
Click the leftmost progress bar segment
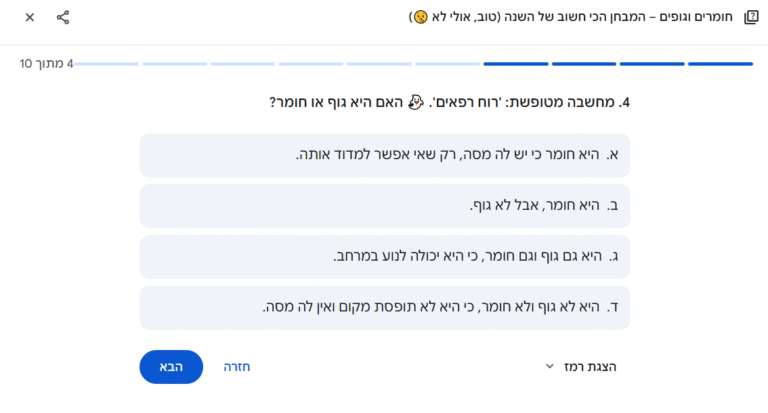(107, 64)
